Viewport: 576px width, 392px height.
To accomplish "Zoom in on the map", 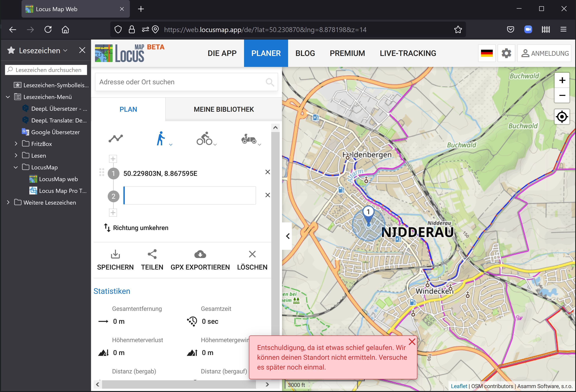I will click(x=562, y=80).
